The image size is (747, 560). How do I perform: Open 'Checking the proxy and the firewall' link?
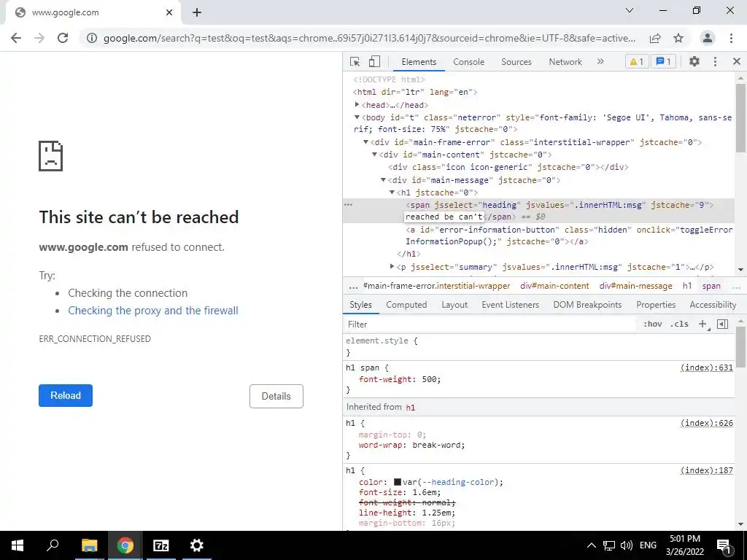(153, 311)
